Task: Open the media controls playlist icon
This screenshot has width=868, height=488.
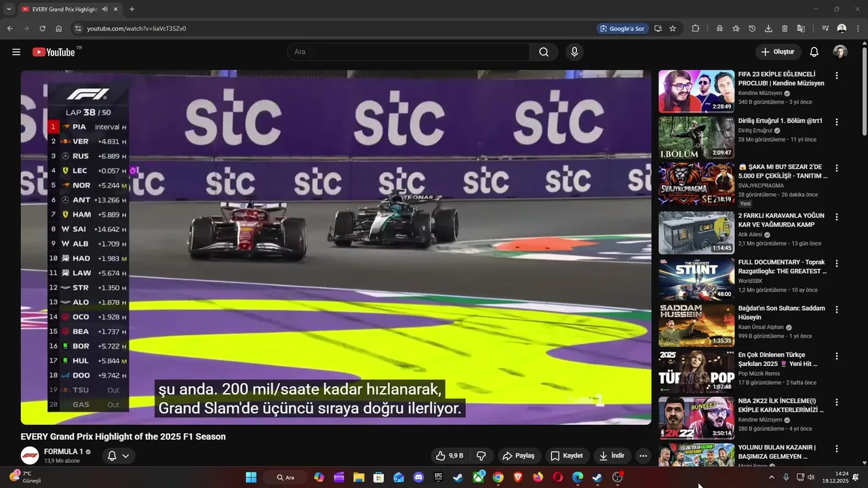Action: click(x=825, y=28)
